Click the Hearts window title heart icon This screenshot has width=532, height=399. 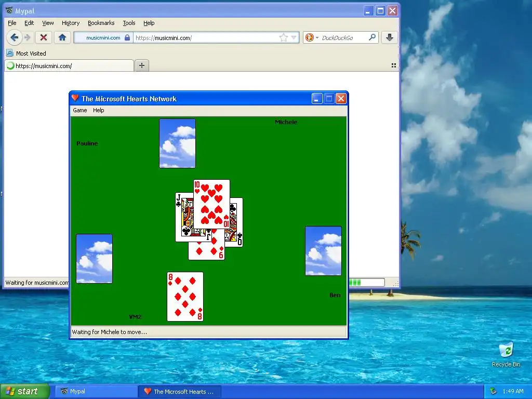pos(75,98)
